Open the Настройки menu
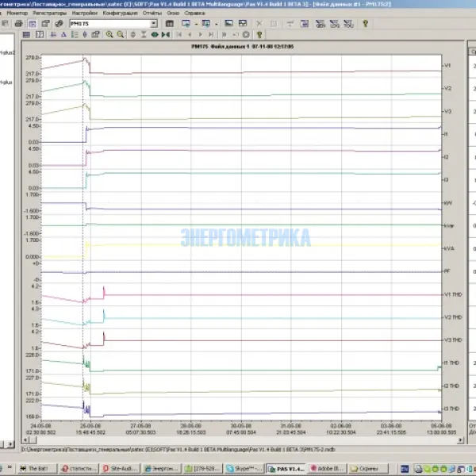The width and height of the screenshot is (476, 476). pyautogui.click(x=85, y=13)
